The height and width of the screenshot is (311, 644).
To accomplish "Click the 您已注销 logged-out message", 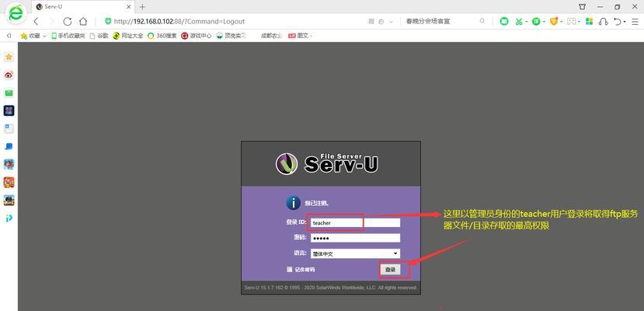I will [316, 203].
